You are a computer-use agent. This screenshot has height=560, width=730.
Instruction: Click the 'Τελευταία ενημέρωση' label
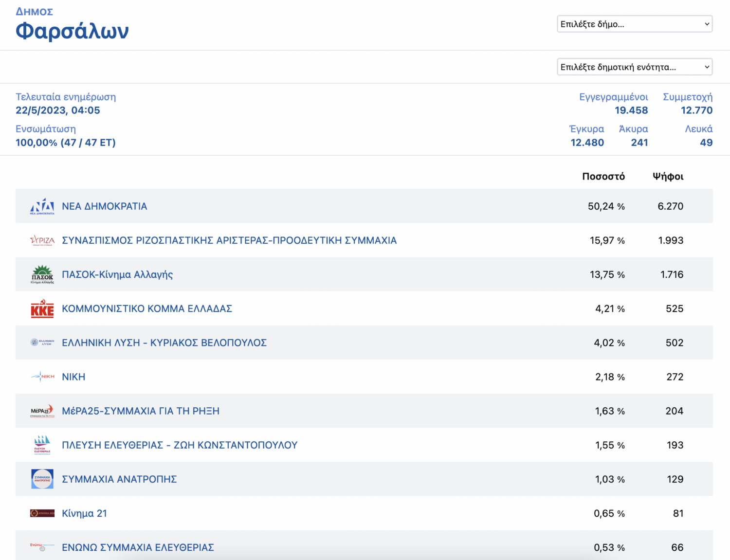coord(66,97)
